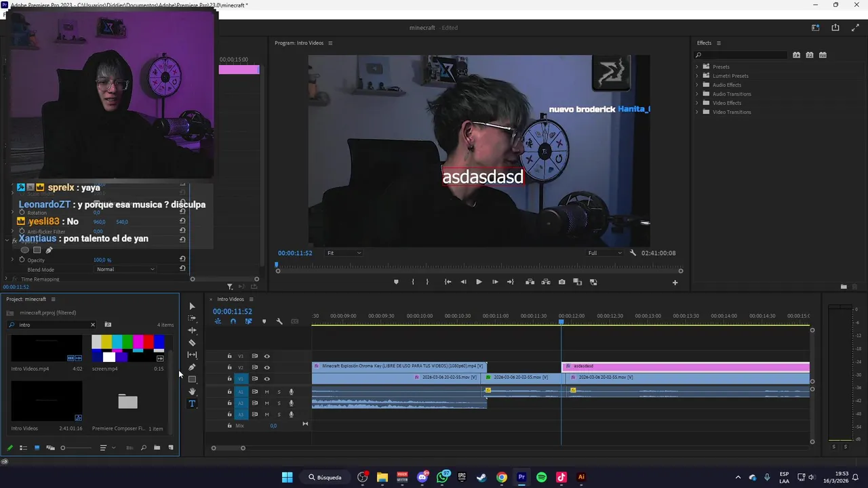Click timeline display settings wrench
Image resolution: width=868 pixels, height=488 pixels.
coord(279,321)
